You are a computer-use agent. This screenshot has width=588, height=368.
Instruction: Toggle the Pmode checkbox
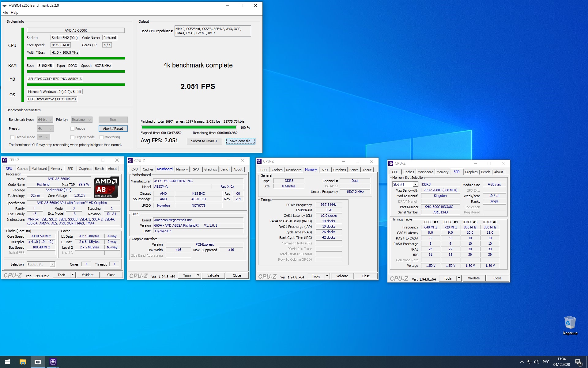click(x=72, y=128)
